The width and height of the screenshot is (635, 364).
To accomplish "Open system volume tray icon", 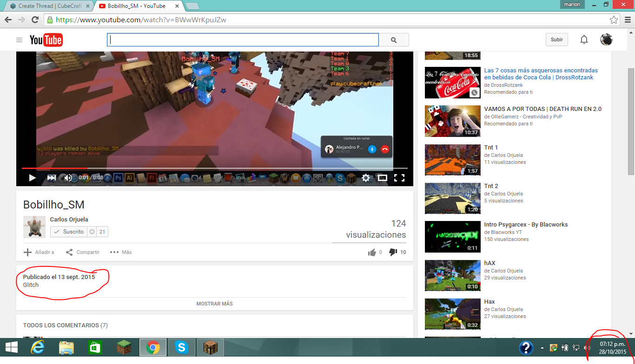I will 587,347.
